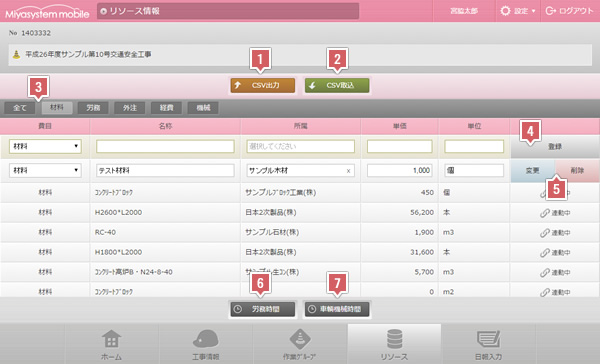The width and height of the screenshot is (600, 364).
Task: Select the 材料 filter tab
Action: click(57, 108)
